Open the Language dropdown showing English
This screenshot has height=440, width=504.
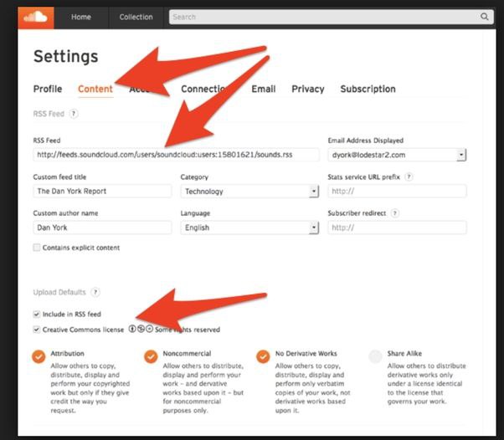tap(249, 228)
